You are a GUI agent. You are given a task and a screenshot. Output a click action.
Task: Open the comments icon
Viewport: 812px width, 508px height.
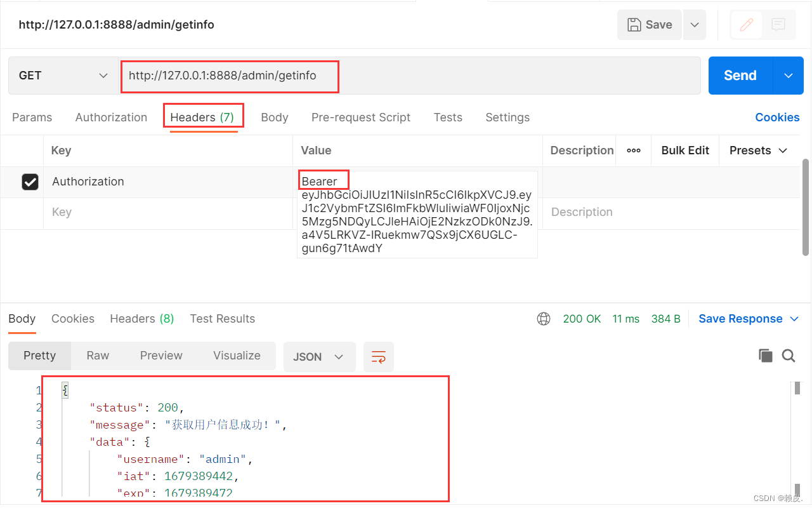(778, 25)
